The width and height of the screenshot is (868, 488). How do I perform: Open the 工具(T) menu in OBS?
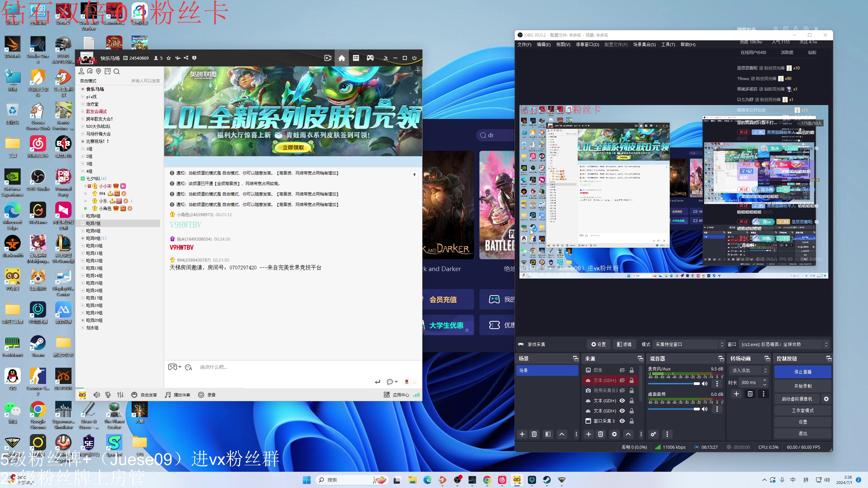[x=668, y=44]
